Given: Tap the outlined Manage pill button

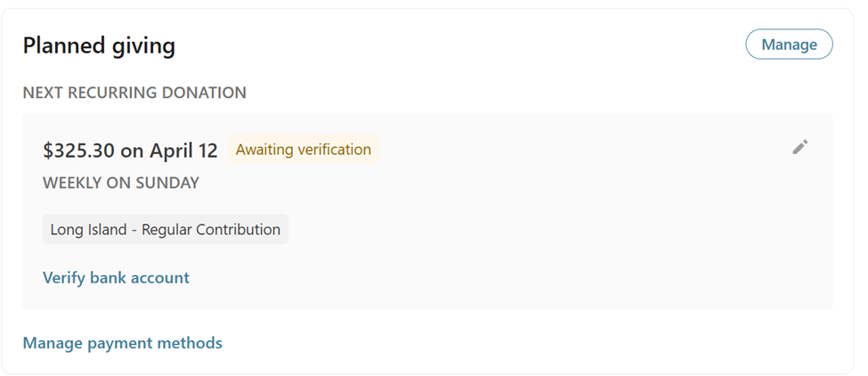Looking at the screenshot, I should 788,45.
